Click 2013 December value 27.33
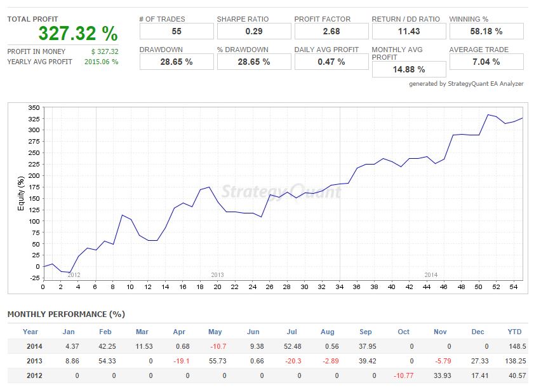Viewport: 541px width, 392px height. [x=480, y=362]
